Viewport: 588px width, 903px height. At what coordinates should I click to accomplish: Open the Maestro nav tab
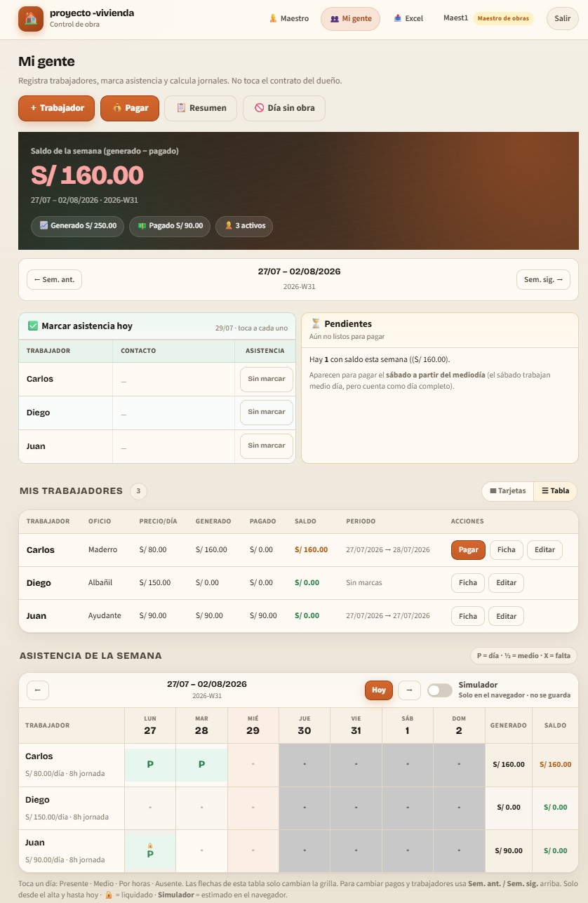tap(288, 19)
